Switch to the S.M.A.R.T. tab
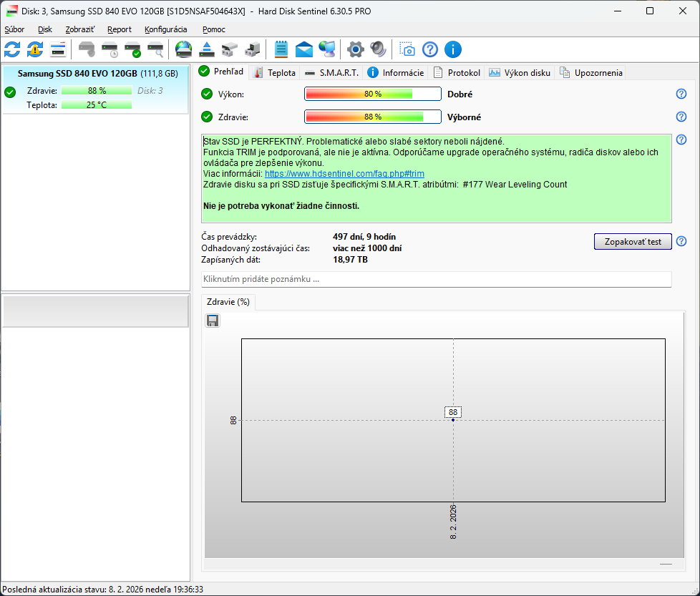Viewport: 700px width, 596px height. click(331, 73)
